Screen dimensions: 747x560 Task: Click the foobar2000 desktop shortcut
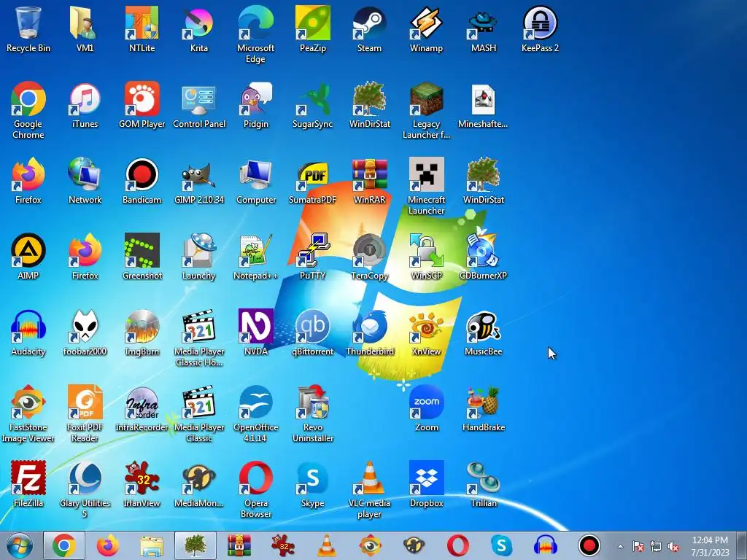tap(85, 332)
